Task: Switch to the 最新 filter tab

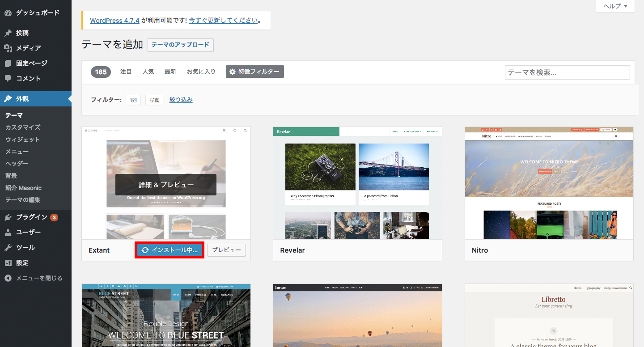Action: click(x=170, y=72)
